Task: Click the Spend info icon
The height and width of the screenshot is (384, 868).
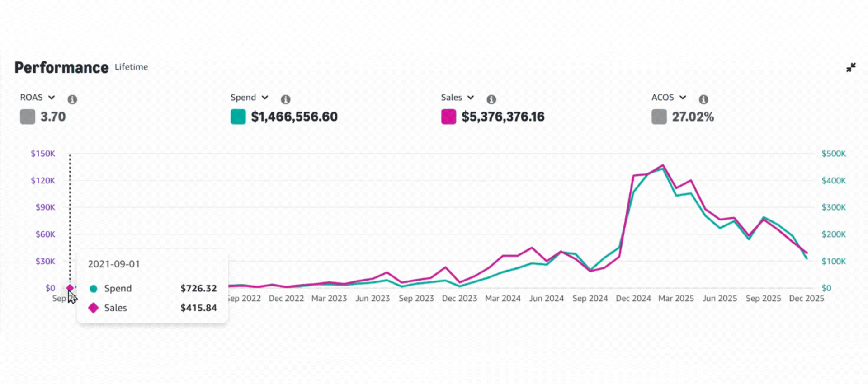Action: tap(286, 99)
